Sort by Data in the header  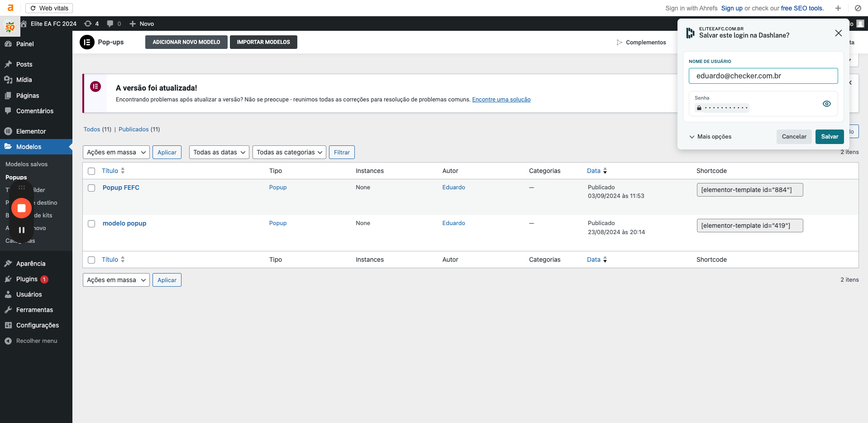click(597, 171)
